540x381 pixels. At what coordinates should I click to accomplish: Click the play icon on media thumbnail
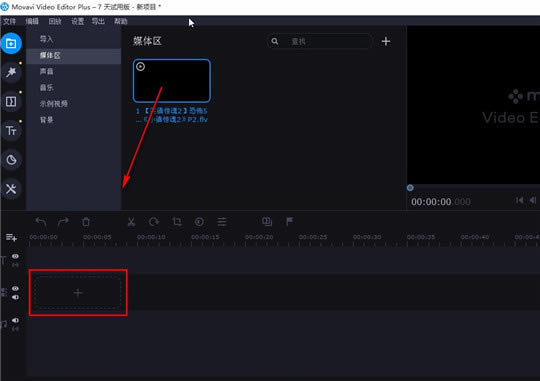(141, 66)
